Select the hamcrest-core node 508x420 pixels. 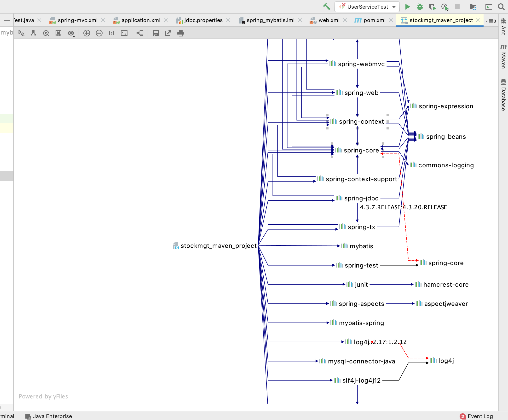(442, 285)
